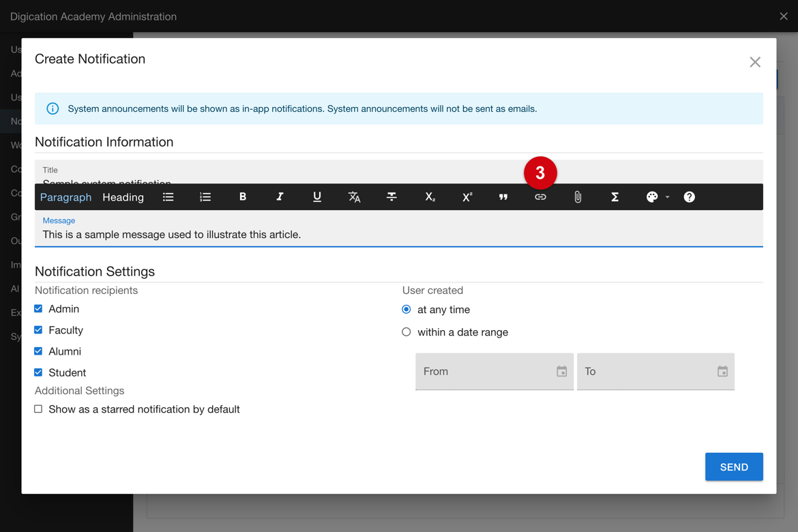Click the Title input field
This screenshot has height=532, width=798.
tap(398, 172)
